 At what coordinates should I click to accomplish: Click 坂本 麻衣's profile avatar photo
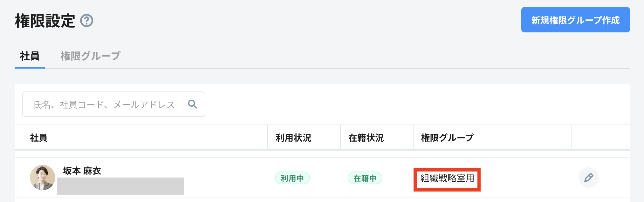[43, 178]
